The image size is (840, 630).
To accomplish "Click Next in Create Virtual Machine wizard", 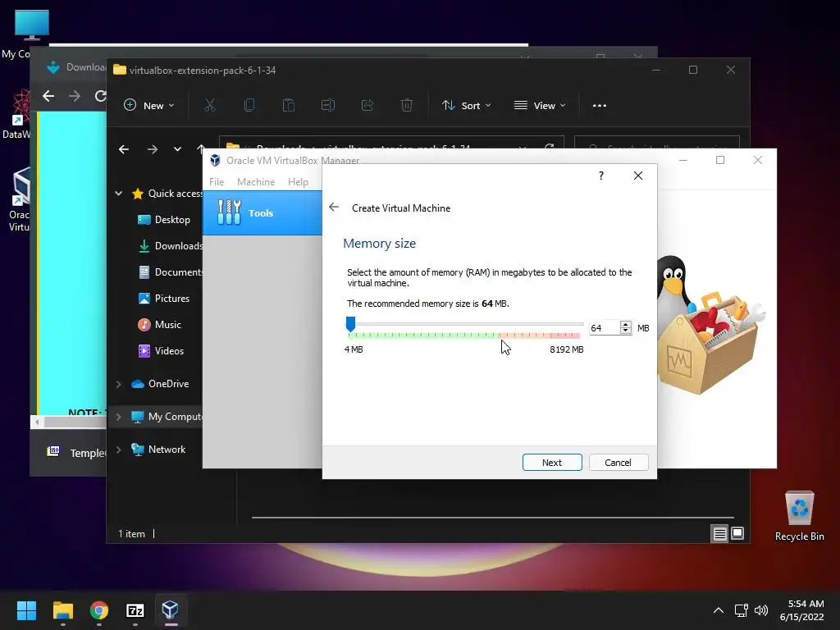I will click(552, 463).
